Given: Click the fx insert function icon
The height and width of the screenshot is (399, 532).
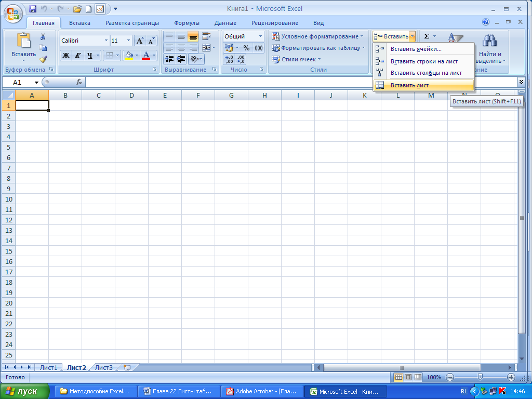Looking at the screenshot, I should 79,82.
